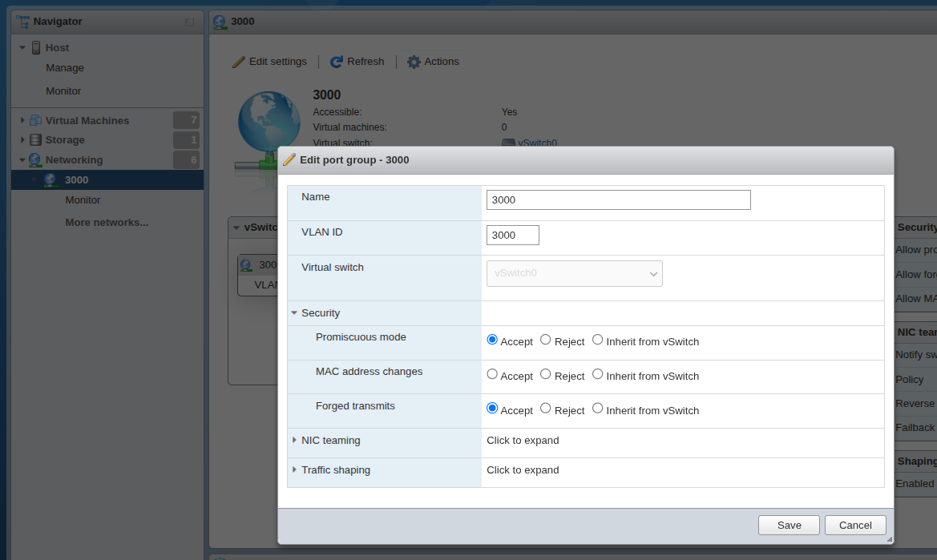Select Virtual Machines in Navigator
Screen dimensions: 937x560
click(87, 121)
